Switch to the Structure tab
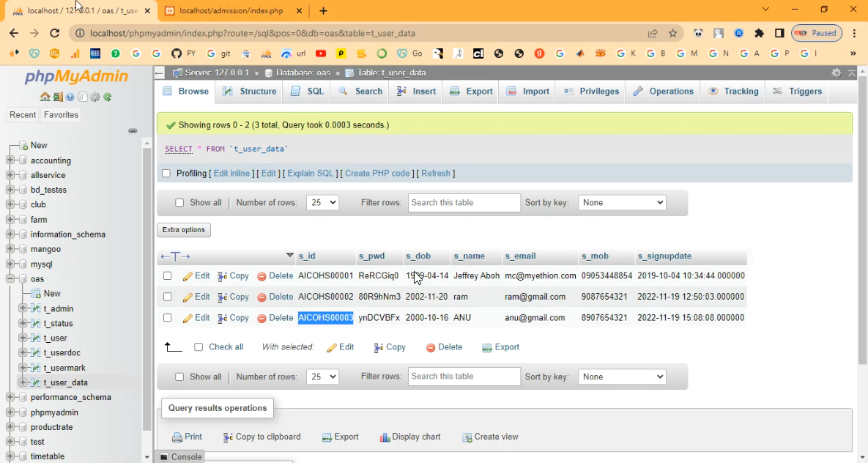The height and width of the screenshot is (463, 868). click(250, 92)
